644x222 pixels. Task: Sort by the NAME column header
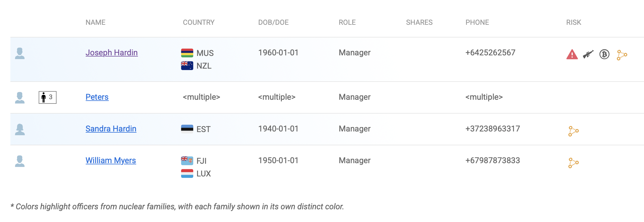pos(96,22)
